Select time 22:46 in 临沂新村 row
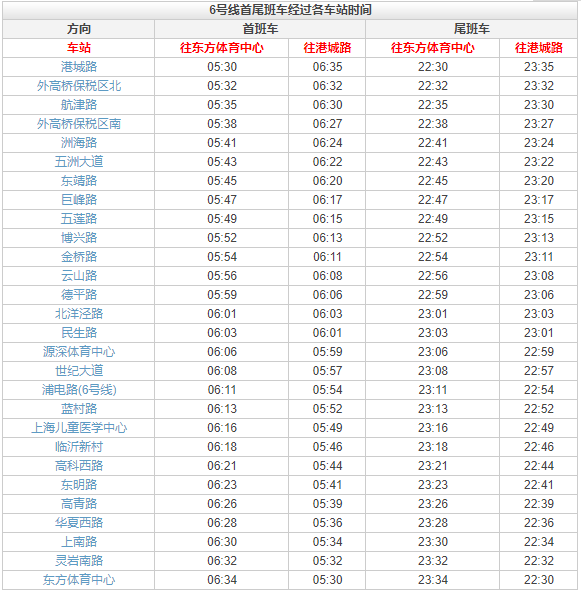 [539, 447]
